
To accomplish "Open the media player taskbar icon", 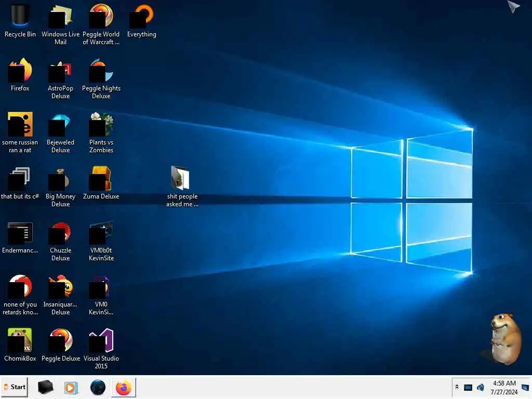I will click(71, 388).
